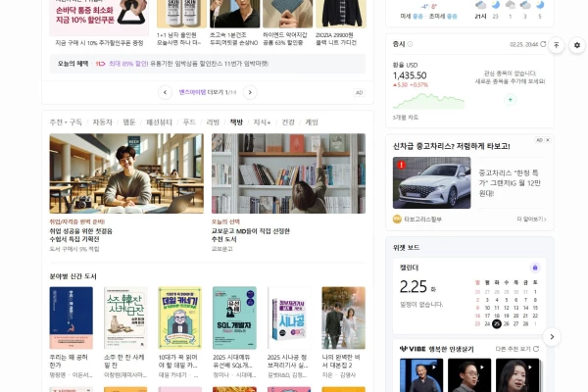This screenshot has width=588, height=392.
Task: Open the settings gear icon
Action: (x=577, y=45)
